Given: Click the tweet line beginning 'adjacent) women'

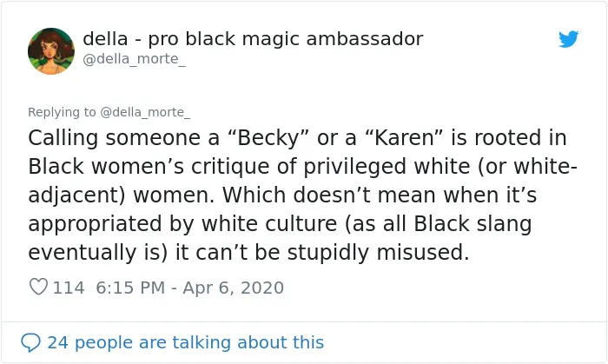Looking at the screenshot, I should click(x=282, y=195).
